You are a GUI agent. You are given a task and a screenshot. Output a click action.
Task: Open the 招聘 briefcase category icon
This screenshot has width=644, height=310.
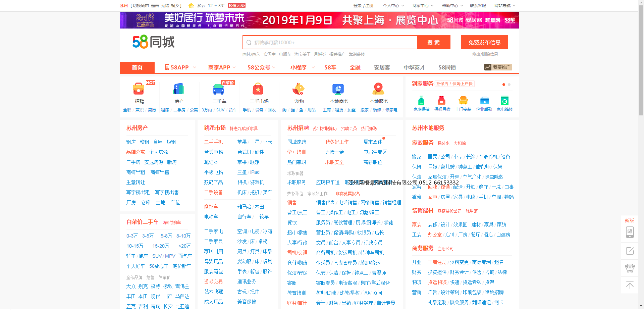139,89
